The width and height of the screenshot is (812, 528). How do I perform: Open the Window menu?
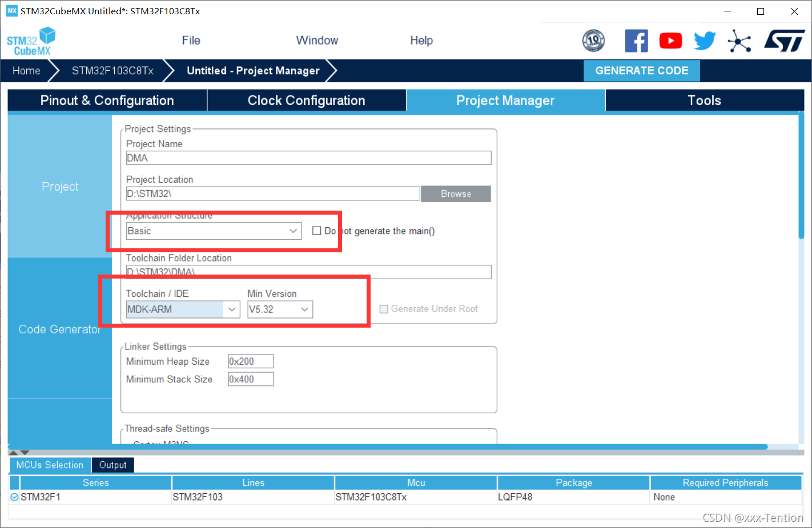(x=317, y=41)
